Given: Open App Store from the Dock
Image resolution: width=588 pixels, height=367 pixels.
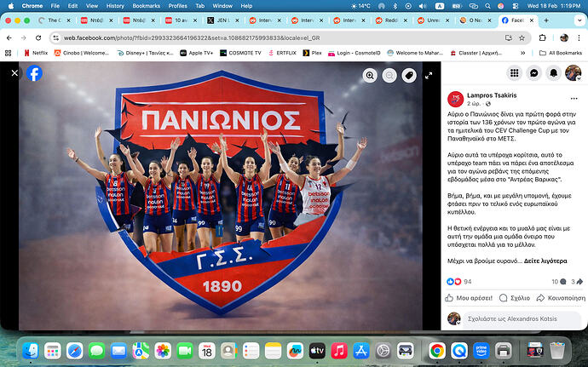Looking at the screenshot, I should (x=361, y=352).
